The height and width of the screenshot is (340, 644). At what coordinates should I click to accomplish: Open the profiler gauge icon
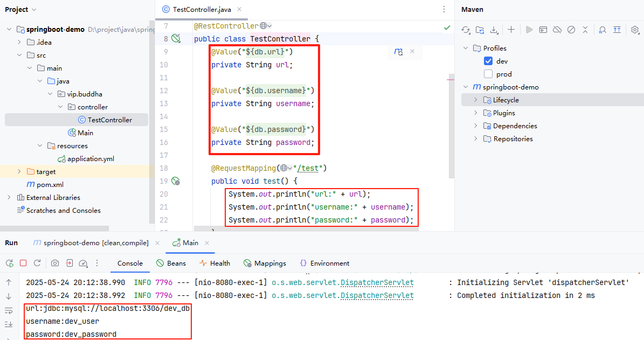[x=83, y=263]
